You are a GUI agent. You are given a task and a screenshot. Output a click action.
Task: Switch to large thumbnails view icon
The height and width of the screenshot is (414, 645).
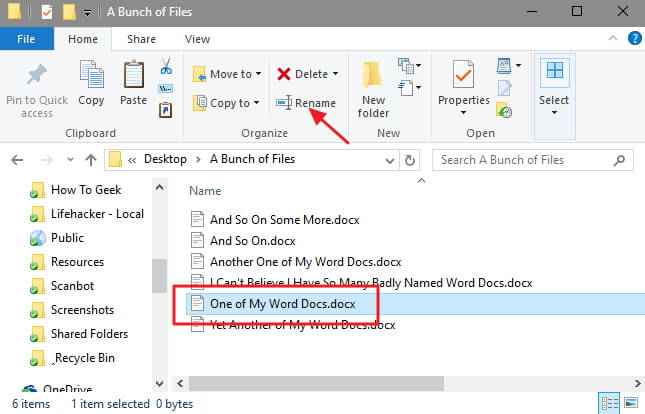click(x=630, y=405)
